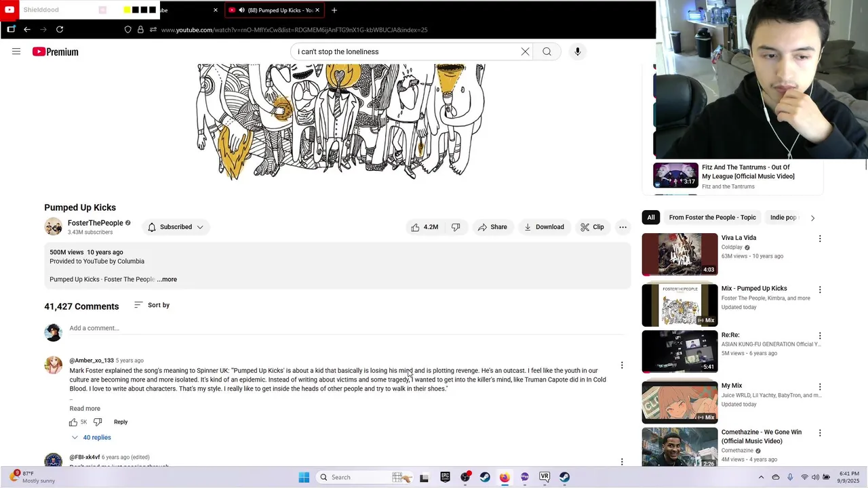Viewport: 868px width, 488px height.
Task: Like Amber_xo_133's comment
Action: (x=73, y=422)
